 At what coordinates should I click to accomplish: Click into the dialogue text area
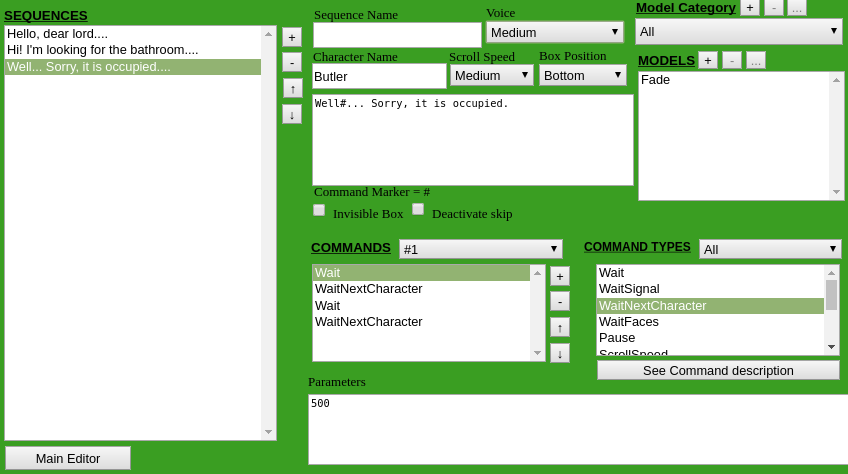(x=473, y=140)
